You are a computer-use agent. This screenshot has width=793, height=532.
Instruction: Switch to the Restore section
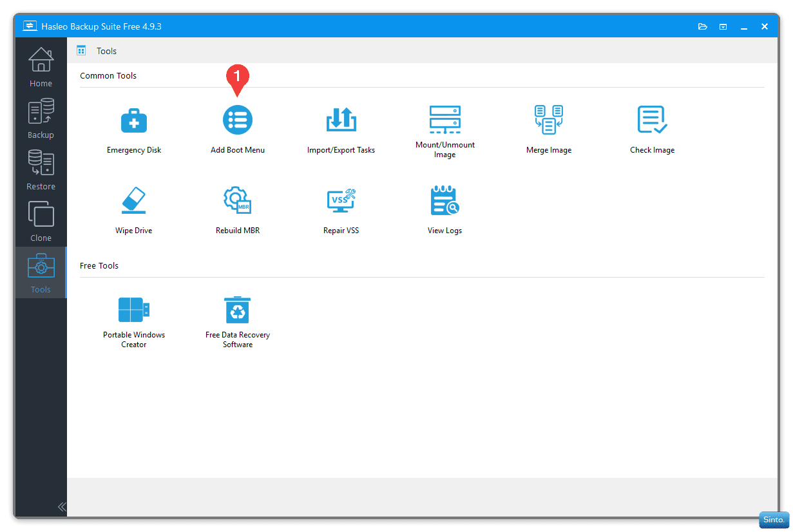click(41, 170)
